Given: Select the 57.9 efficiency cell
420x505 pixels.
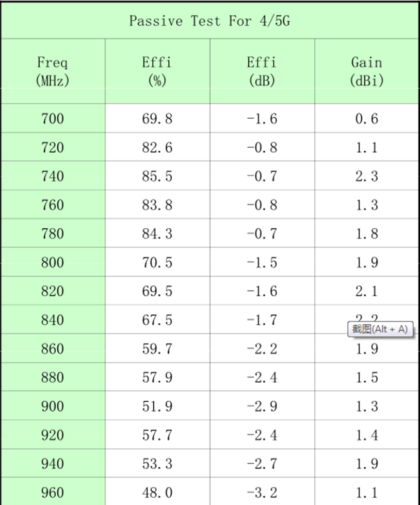Looking at the screenshot, I should (157, 377).
